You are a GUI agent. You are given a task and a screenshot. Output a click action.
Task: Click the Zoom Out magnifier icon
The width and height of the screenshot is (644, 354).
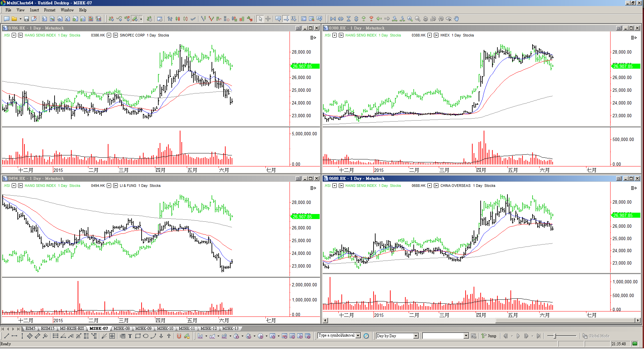pos(418,19)
